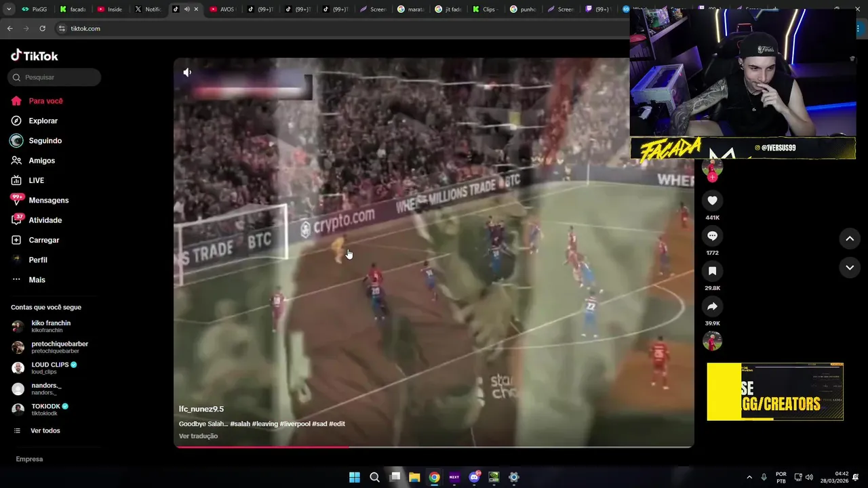The width and height of the screenshot is (868, 488).
Task: Click the Pesquisar search field
Action: (x=54, y=77)
